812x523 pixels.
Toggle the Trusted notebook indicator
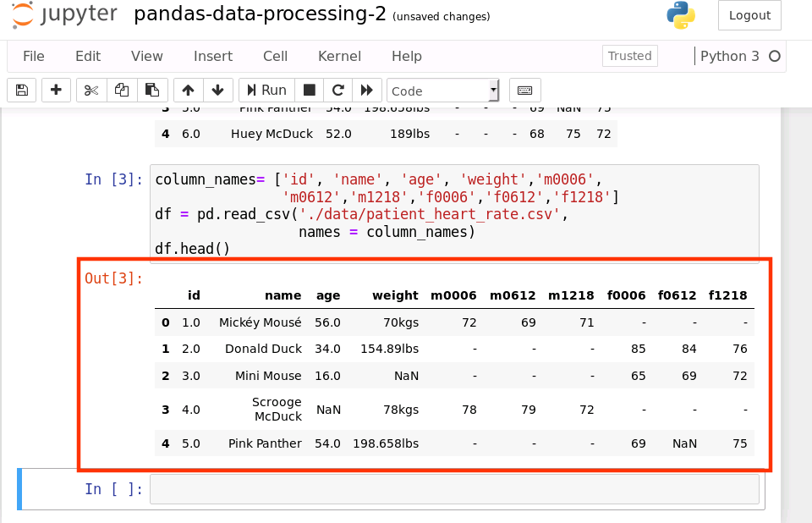630,56
